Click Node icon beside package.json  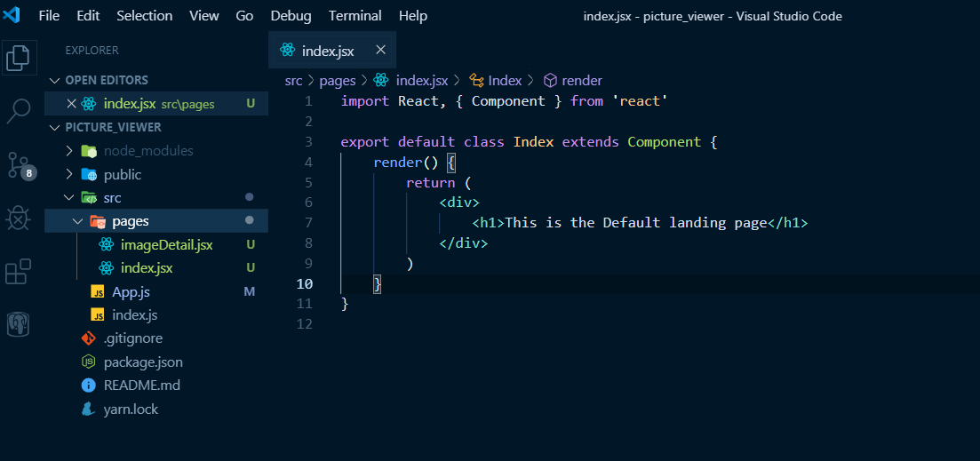pyautogui.click(x=89, y=362)
